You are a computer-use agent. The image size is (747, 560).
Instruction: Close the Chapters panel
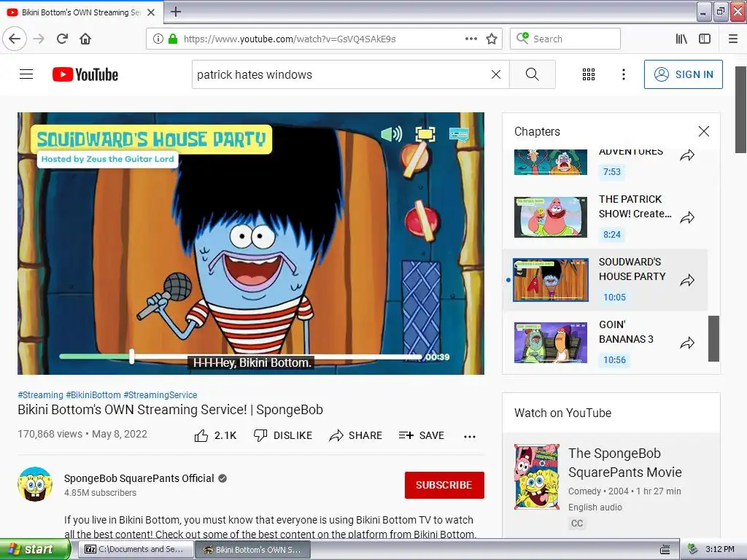click(704, 131)
